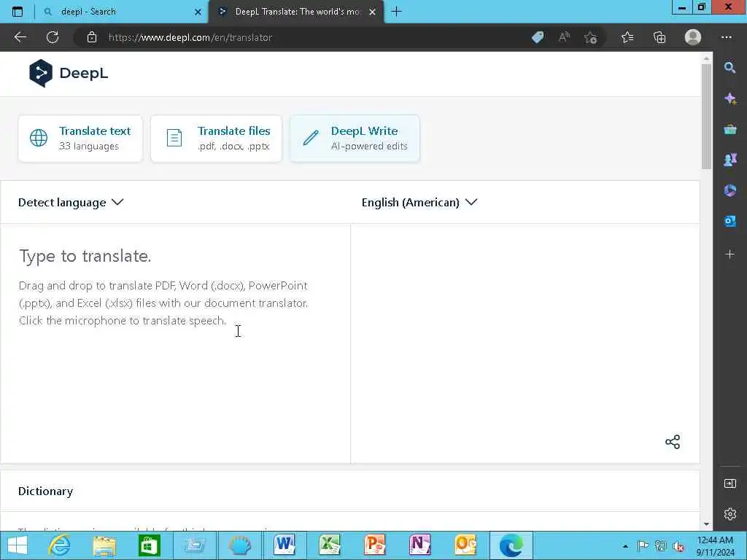The image size is (747, 560).
Task: Open Edge sidebar search icon
Action: [x=729, y=68]
